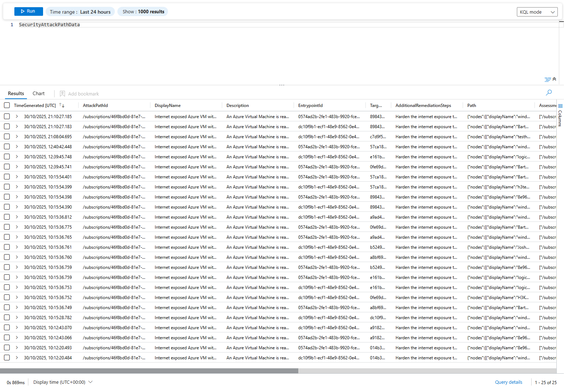This screenshot has height=392, width=570.
Task: Open the Query details link
Action: pyautogui.click(x=508, y=382)
